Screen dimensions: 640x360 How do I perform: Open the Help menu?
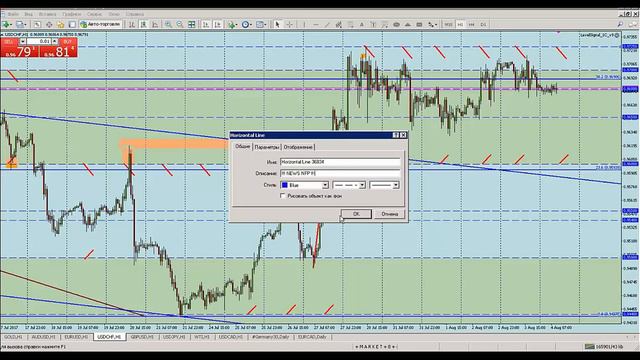(x=135, y=14)
